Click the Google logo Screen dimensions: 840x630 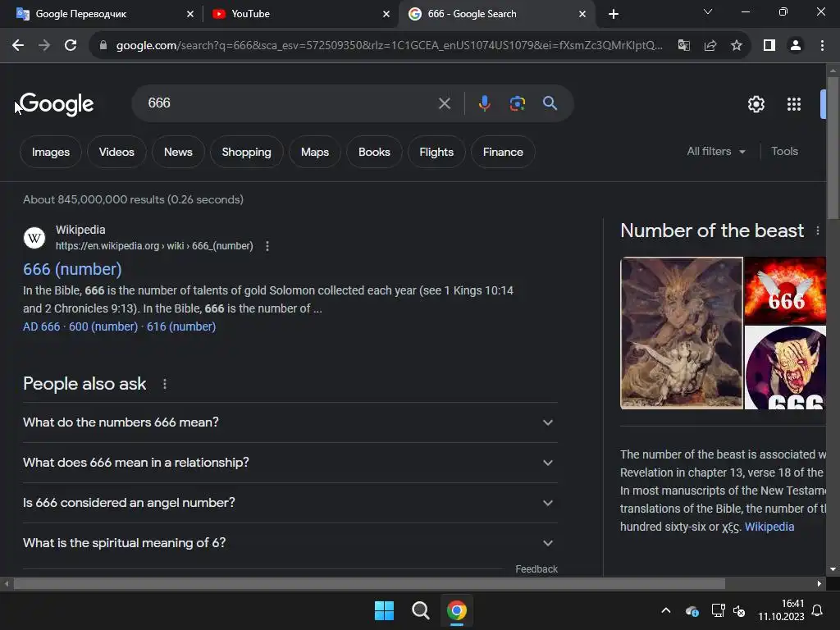(x=57, y=104)
